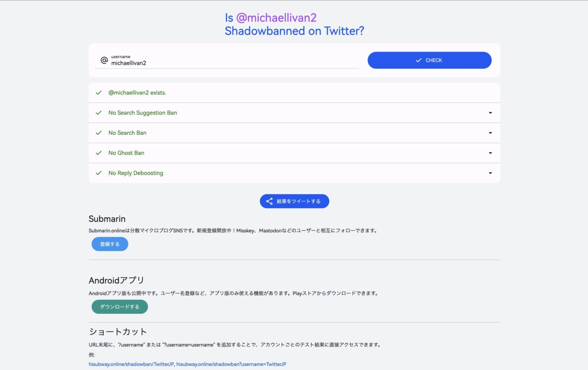
Task: Click the 登録する button under Submarin
Action: [109, 244]
